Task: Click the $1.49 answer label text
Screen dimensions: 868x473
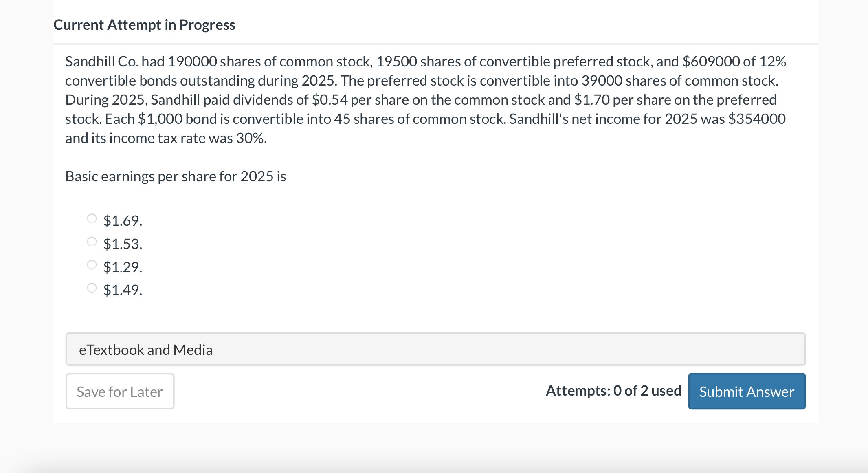Action: (x=123, y=290)
